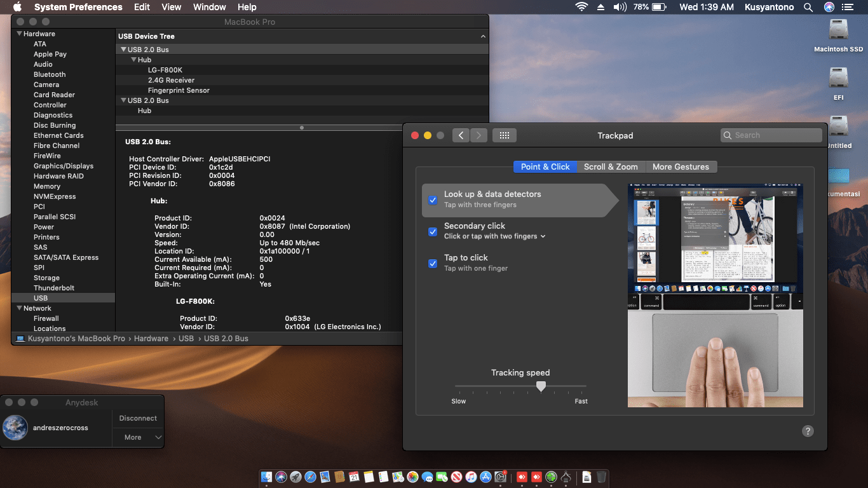Open the More dropdown in Anydesk
Viewport: 868px width, 488px height.
[138, 437]
